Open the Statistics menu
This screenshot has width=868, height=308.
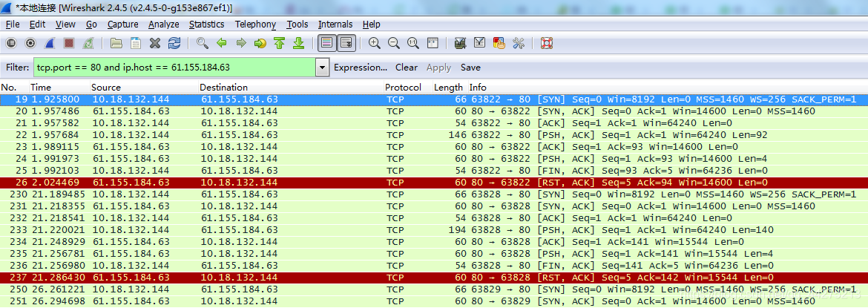pos(207,24)
